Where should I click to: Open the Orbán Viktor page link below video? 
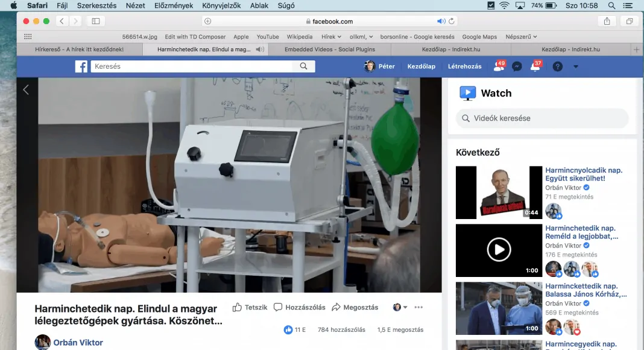pyautogui.click(x=78, y=343)
